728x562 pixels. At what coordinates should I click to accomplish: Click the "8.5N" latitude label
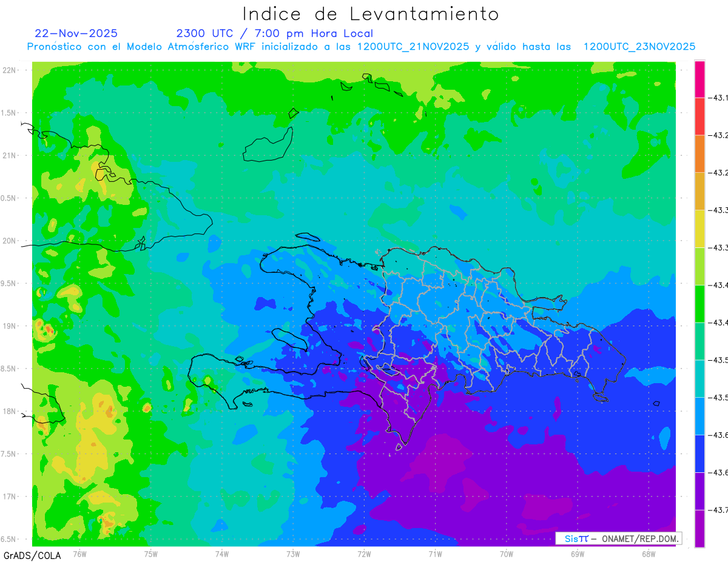[x=8, y=369]
